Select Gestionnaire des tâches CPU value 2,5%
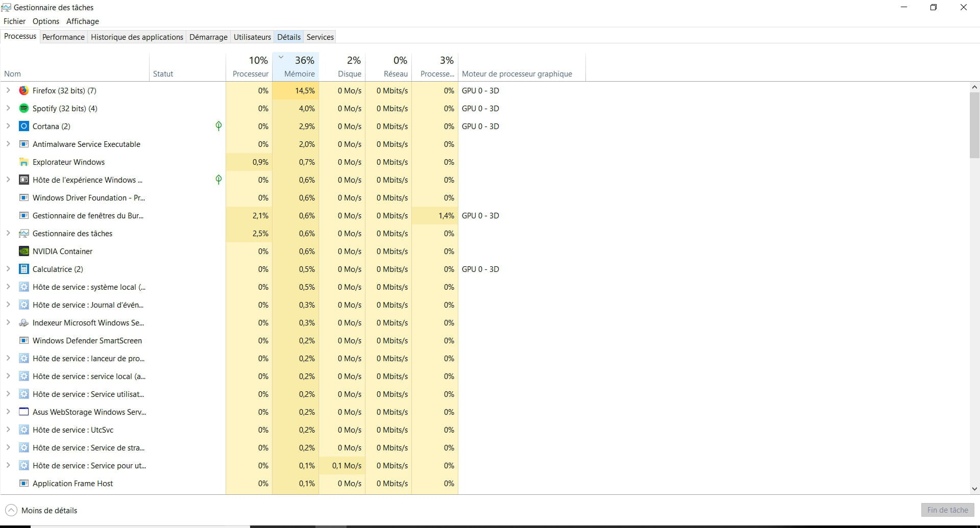Viewport: 980px width, 528px height. [x=260, y=234]
